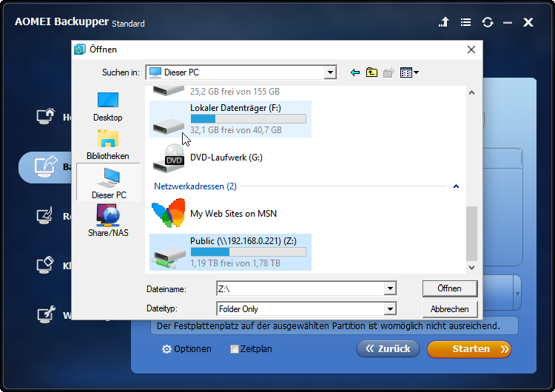Open the view menu icon
This screenshot has width=555, height=392.
[409, 72]
